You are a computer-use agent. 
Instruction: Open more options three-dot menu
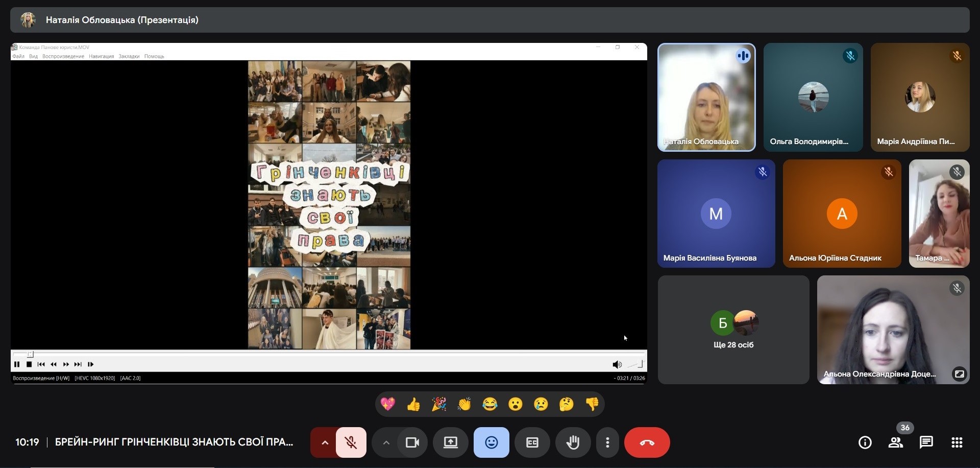(607, 442)
